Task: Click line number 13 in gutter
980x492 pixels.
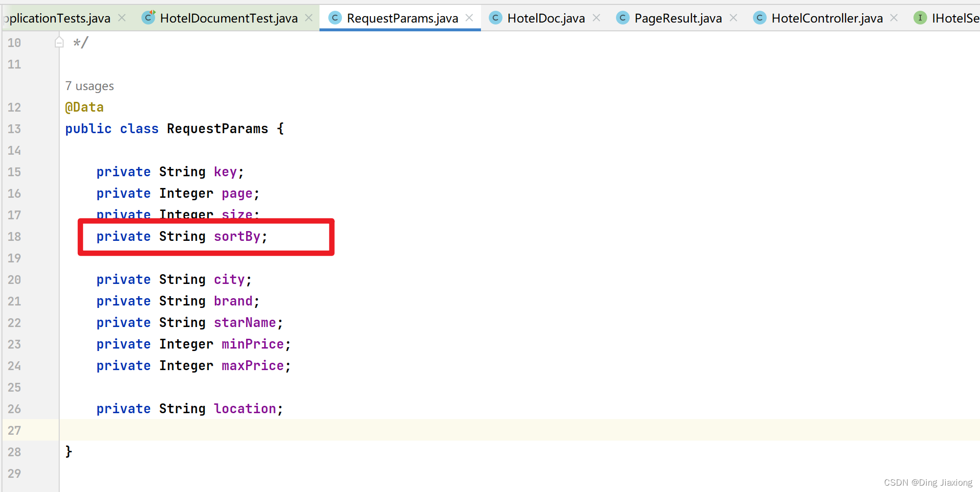Action: (14, 129)
